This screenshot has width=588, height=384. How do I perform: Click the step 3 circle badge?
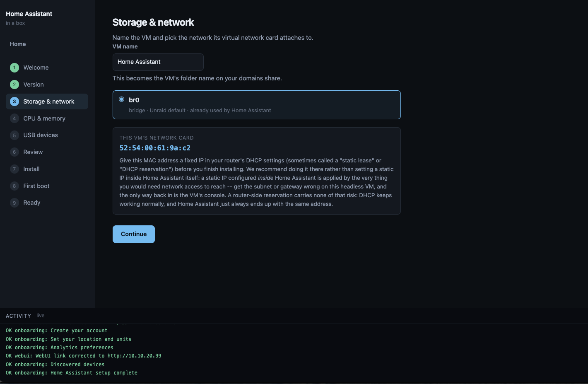(14, 101)
